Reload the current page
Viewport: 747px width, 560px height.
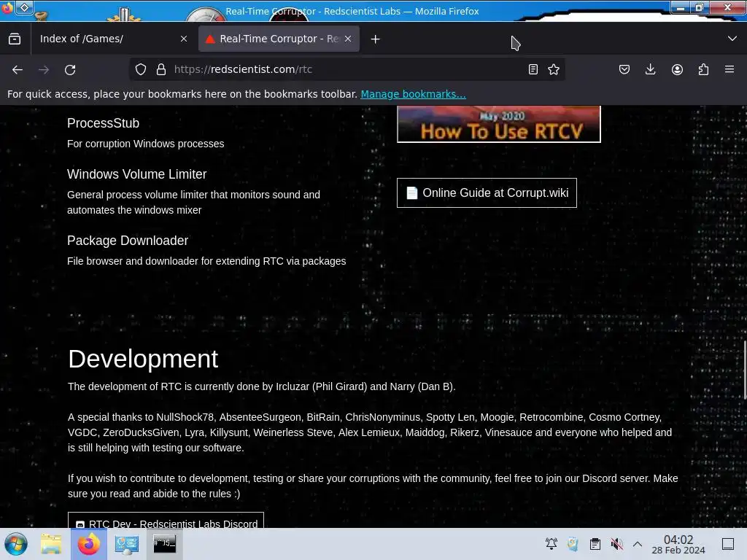[x=70, y=69]
